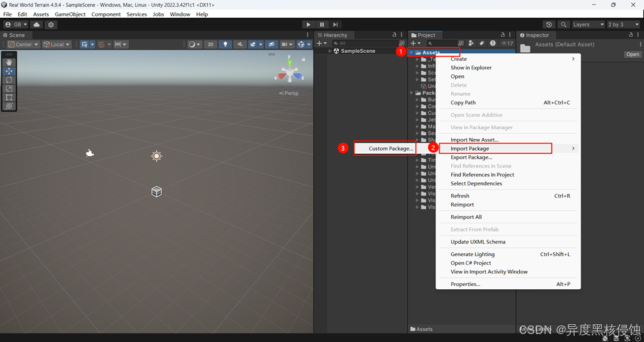
Task: Open the 2 by 3 layout dropdown
Action: [x=624, y=24]
